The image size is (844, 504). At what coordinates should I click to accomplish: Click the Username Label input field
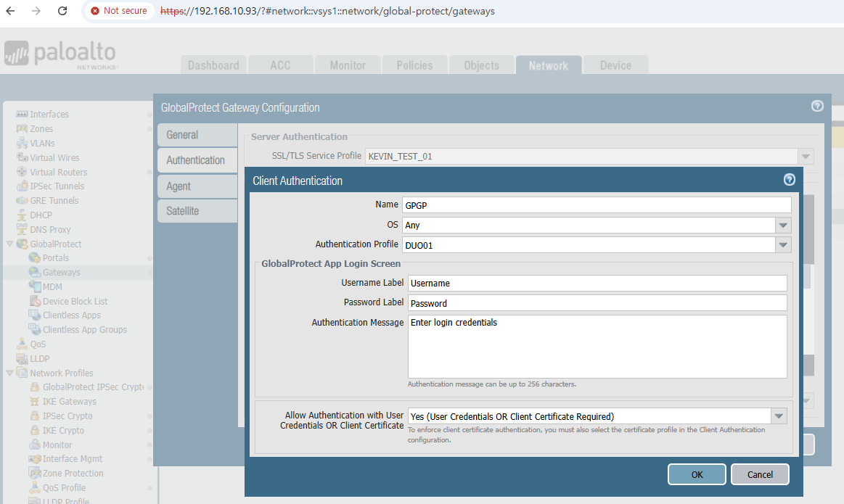(x=597, y=284)
